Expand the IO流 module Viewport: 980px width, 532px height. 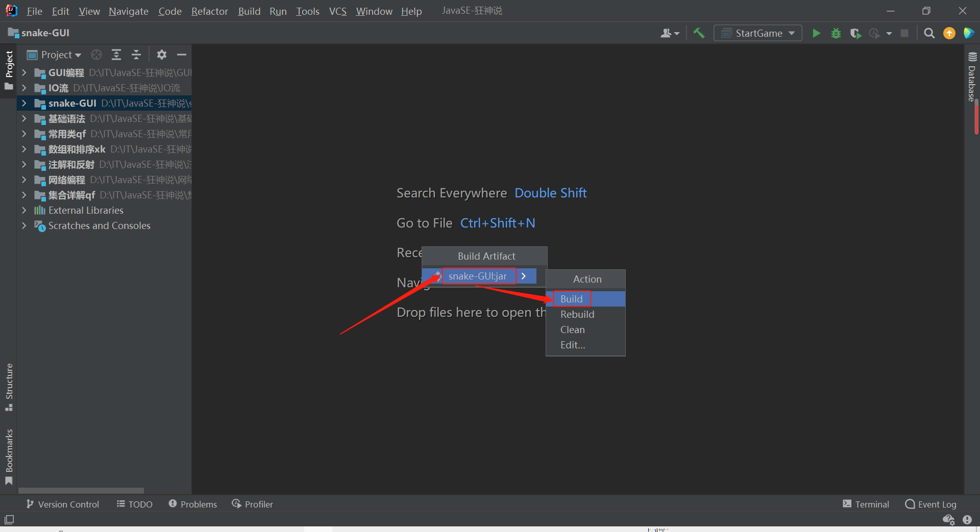click(x=24, y=88)
